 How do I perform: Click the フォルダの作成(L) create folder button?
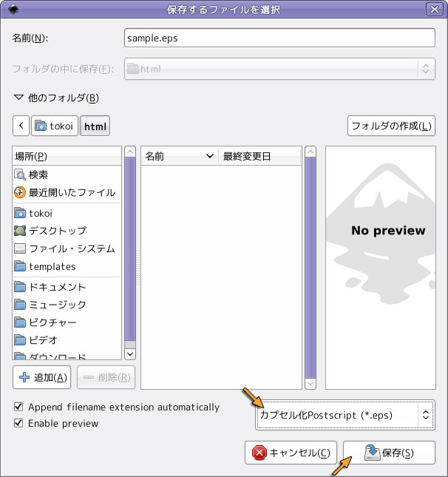tap(391, 126)
